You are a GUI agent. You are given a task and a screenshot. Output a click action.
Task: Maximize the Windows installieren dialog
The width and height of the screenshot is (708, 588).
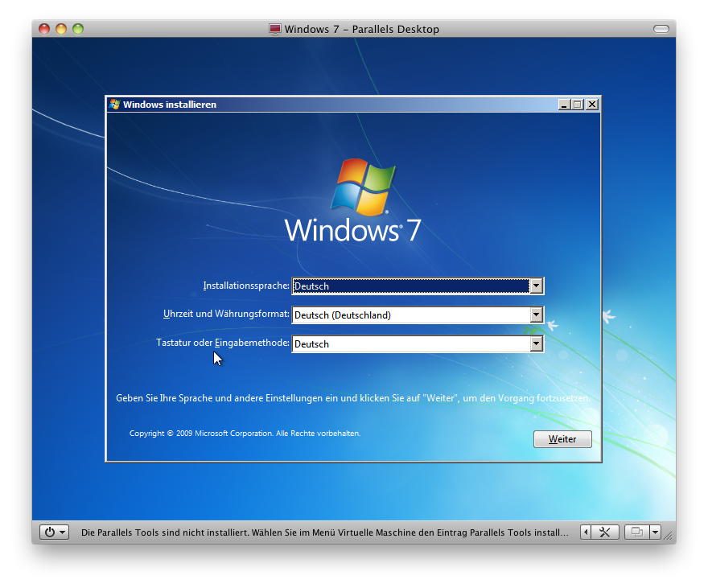tap(577, 105)
